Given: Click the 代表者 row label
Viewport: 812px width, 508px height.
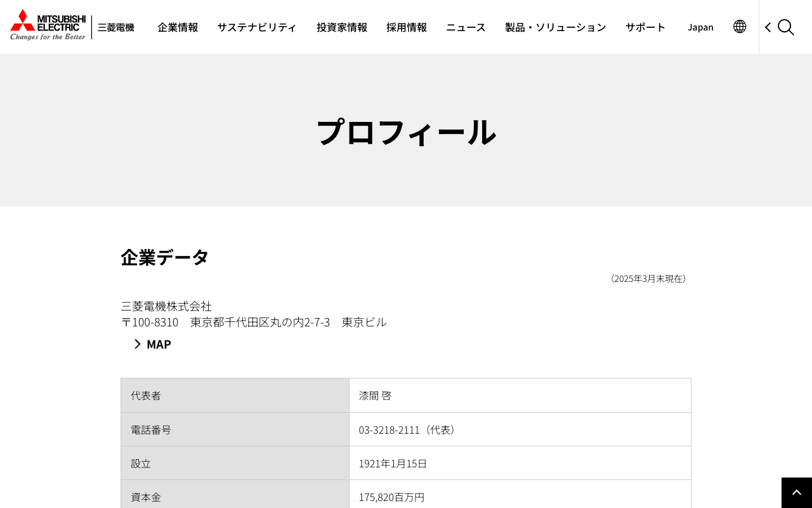Looking at the screenshot, I should click(x=235, y=396).
